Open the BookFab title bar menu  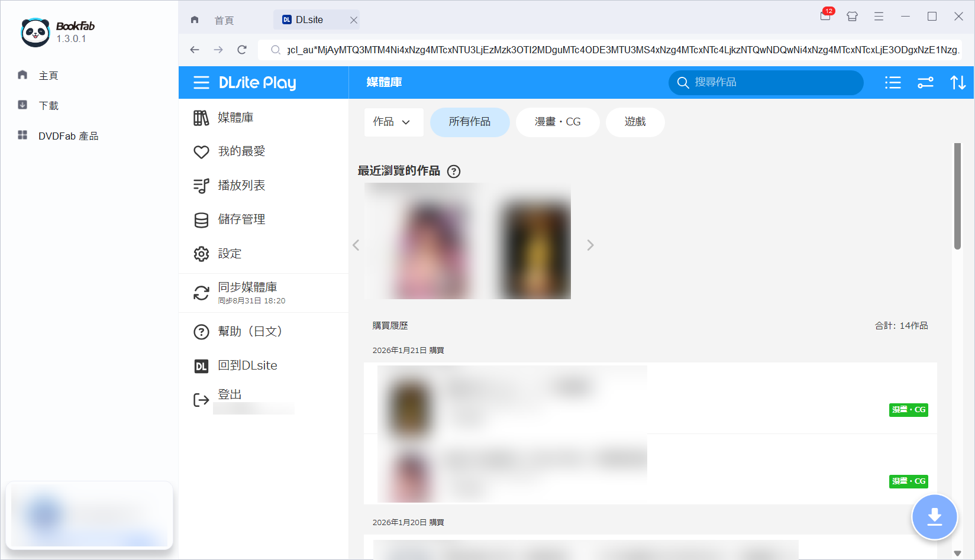(x=879, y=17)
